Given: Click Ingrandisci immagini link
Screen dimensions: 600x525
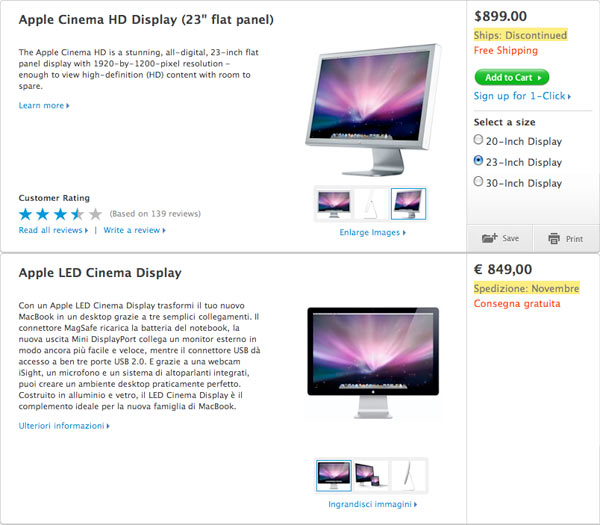Looking at the screenshot, I should point(371,504).
